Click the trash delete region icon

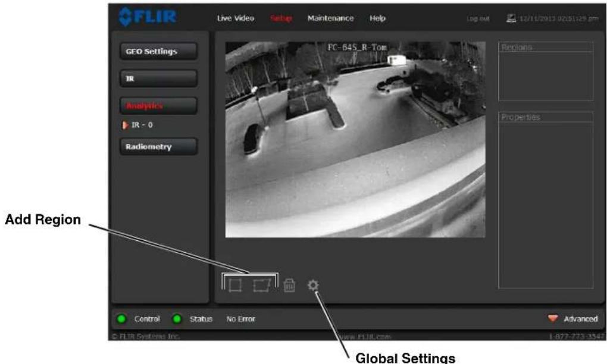point(289,285)
